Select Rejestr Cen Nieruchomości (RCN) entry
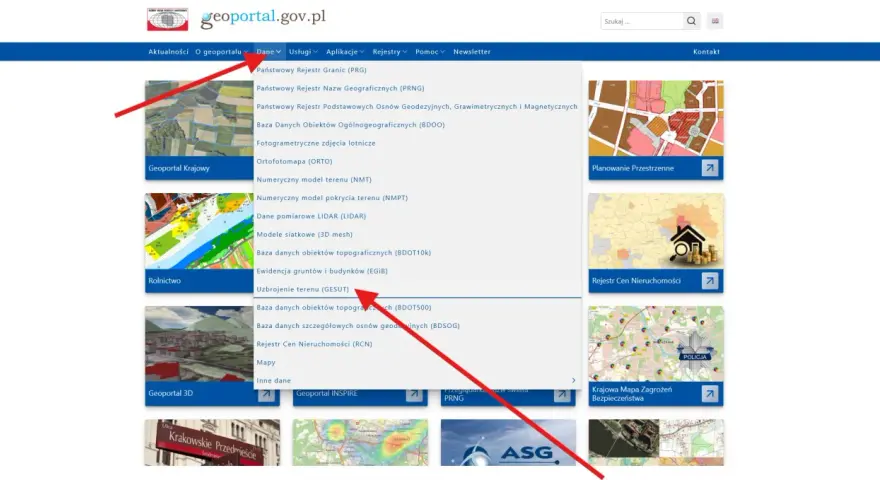This screenshot has height=480, width=880. click(314, 344)
